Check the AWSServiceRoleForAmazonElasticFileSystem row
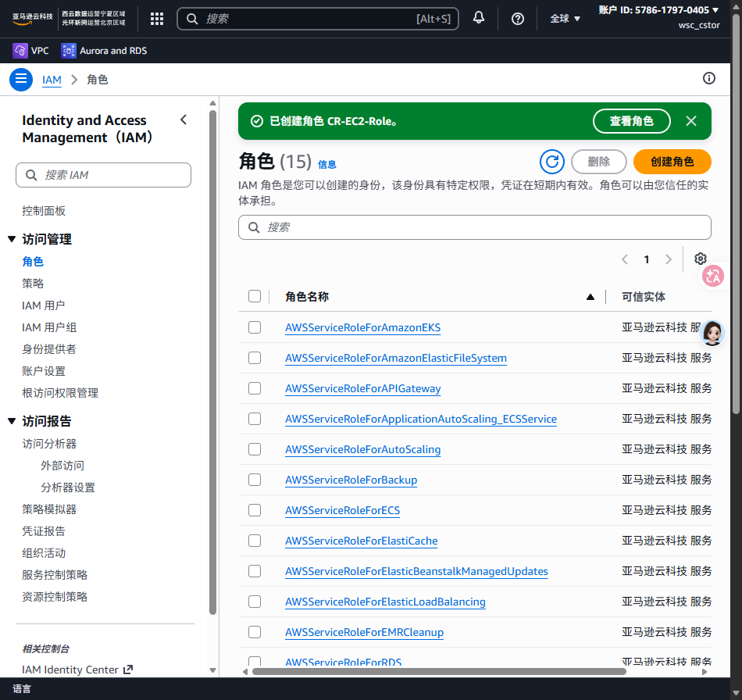The image size is (742, 700). click(255, 358)
